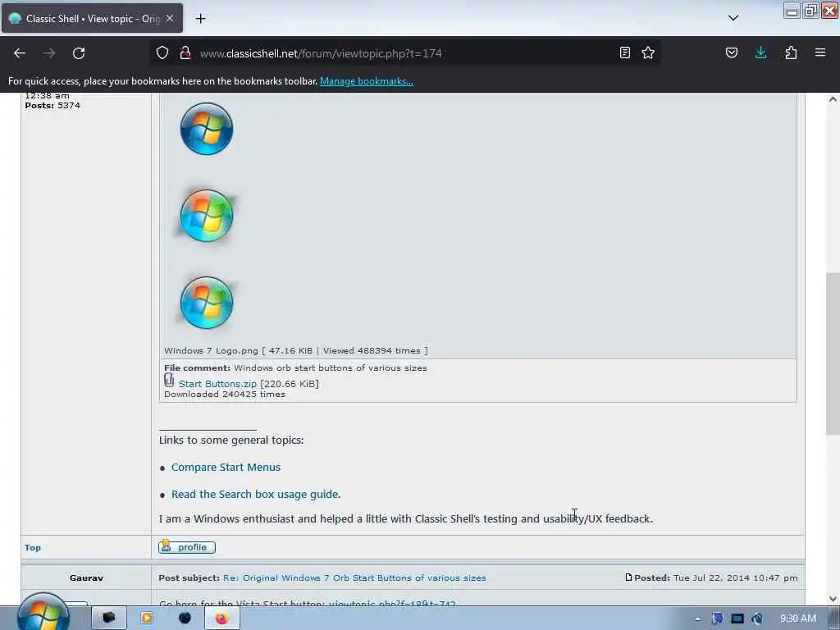
Task: Toggle reader view icon
Action: [x=624, y=52]
